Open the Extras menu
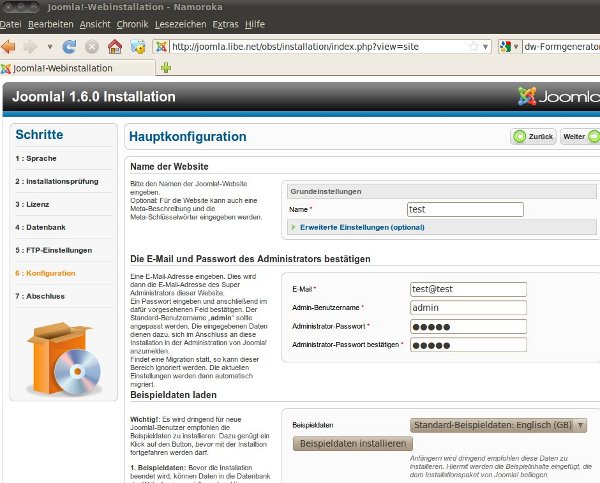This screenshot has width=600, height=483. (225, 24)
